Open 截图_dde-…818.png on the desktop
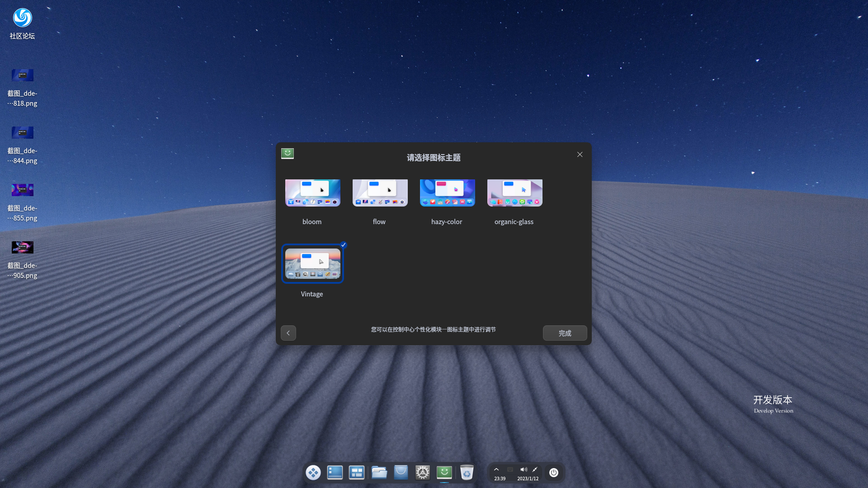 pyautogui.click(x=22, y=75)
